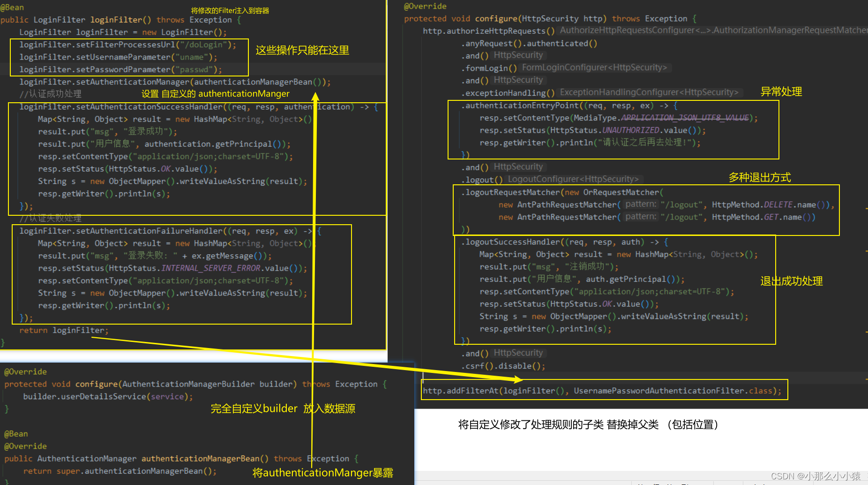Click the HttpStatus.INTERNAL_SERVER_ERROR line
This screenshot has width=868, height=485.
pyautogui.click(x=172, y=268)
